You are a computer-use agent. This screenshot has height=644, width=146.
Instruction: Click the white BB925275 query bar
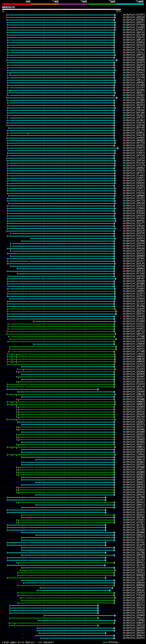[61, 9]
